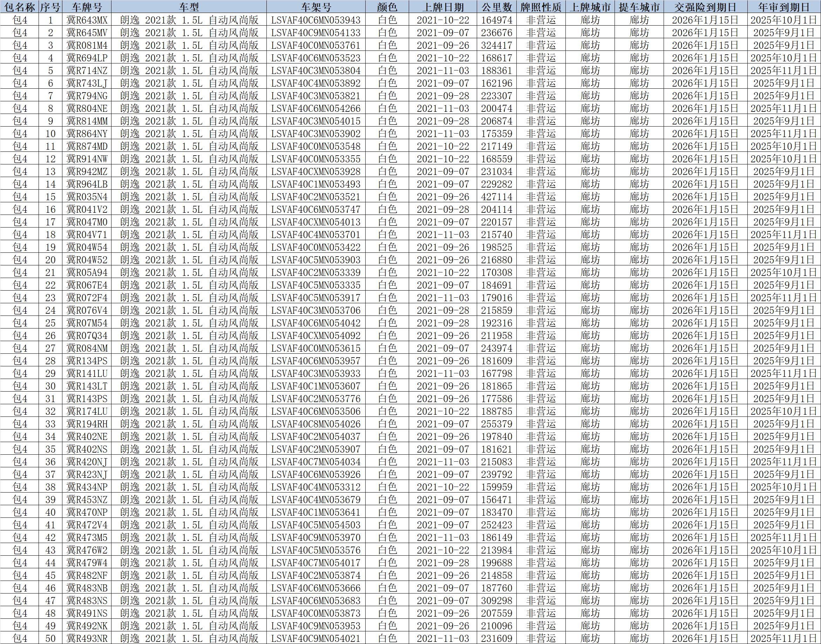
Task: Click the 颜色 header cell
Action: point(387,7)
